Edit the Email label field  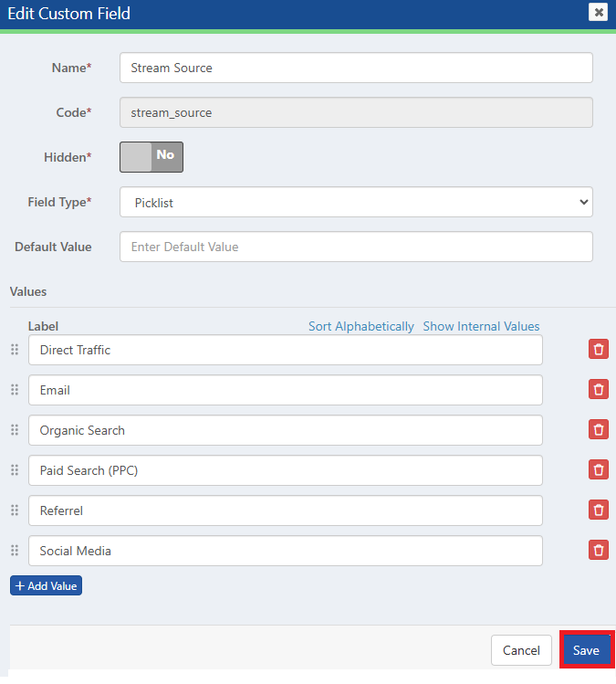286,390
